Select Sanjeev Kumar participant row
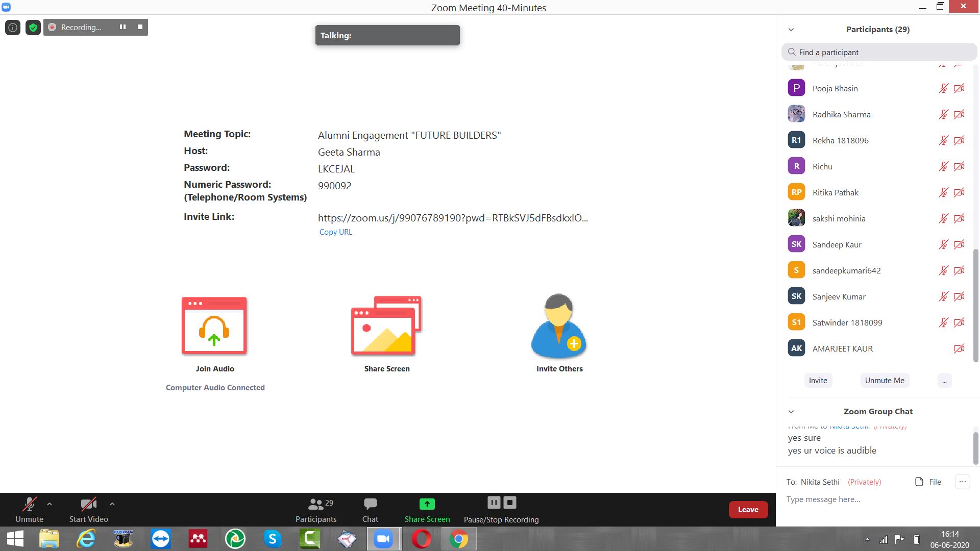The image size is (980, 551). tap(876, 296)
